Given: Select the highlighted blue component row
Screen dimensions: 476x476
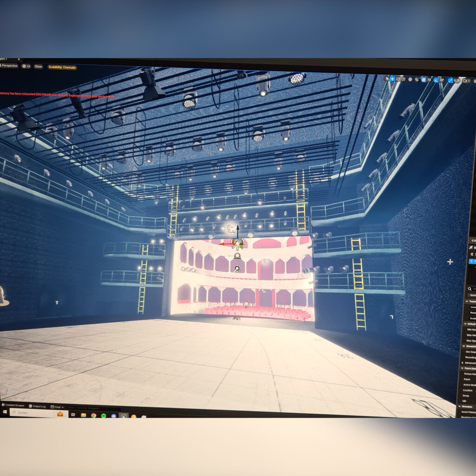Looking at the screenshot, I should [x=472, y=261].
